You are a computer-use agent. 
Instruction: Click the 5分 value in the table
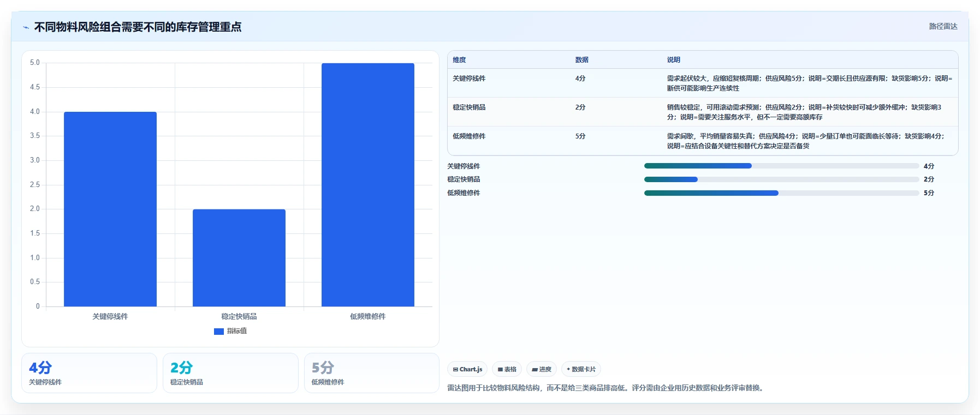point(580,136)
